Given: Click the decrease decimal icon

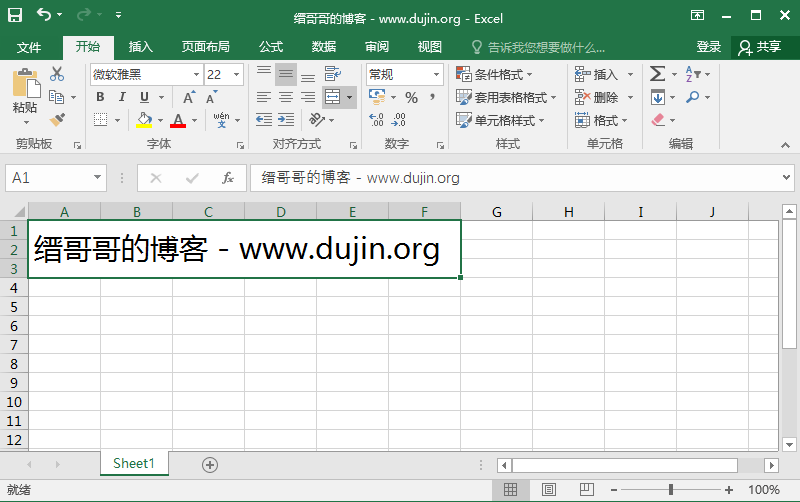Looking at the screenshot, I should (x=398, y=120).
